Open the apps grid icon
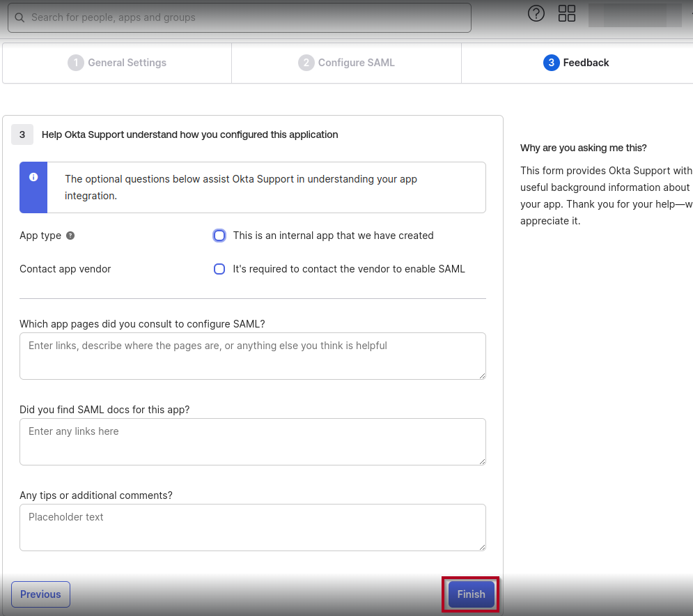Screen dimensions: 693x616 point(567,14)
